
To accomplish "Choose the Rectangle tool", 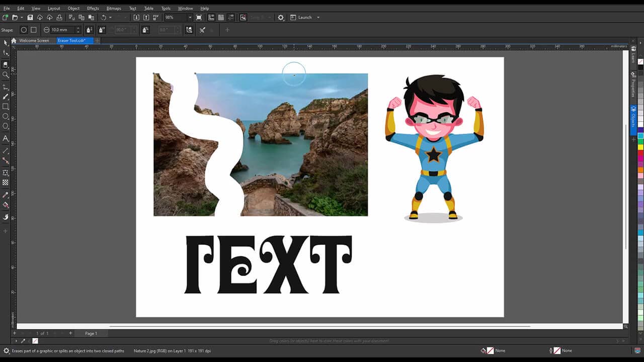I will pyautogui.click(x=6, y=107).
